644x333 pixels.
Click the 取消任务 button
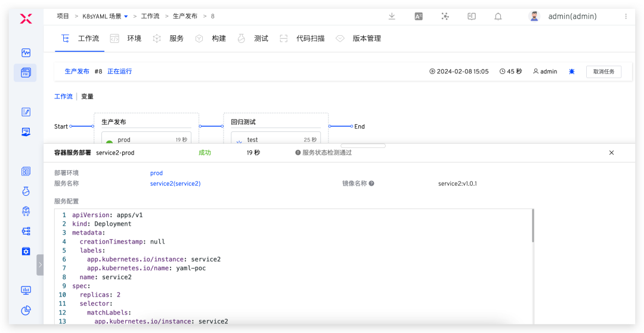coord(603,72)
